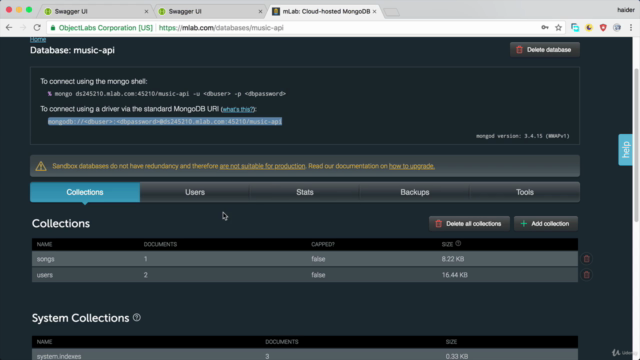Click the mongod version 3.4.15 text
Viewport: 640px width, 360px height.
[522, 136]
